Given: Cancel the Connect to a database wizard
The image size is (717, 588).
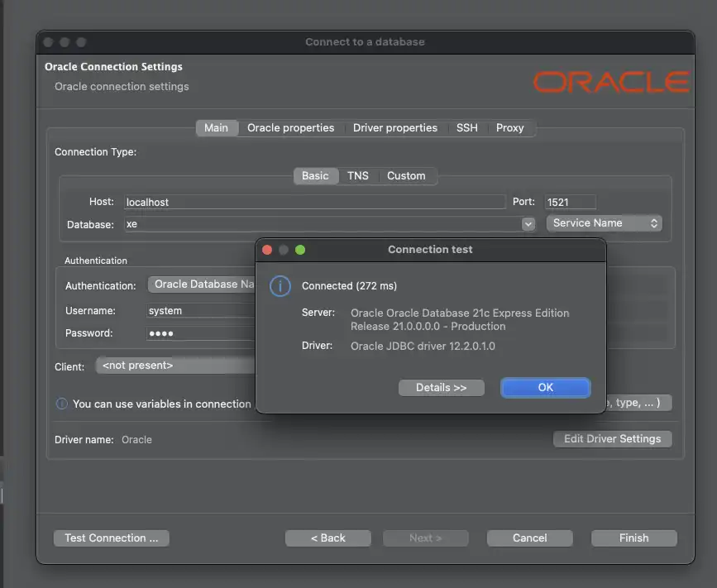Looking at the screenshot, I should tap(529, 538).
